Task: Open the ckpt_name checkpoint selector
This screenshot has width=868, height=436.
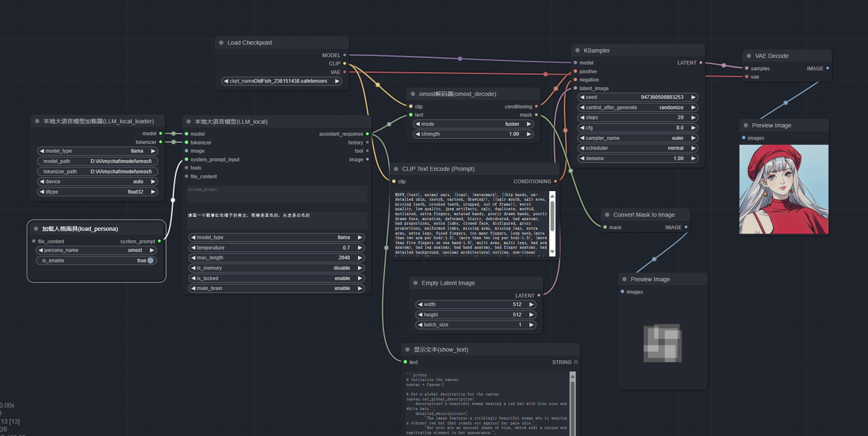Action: click(281, 81)
